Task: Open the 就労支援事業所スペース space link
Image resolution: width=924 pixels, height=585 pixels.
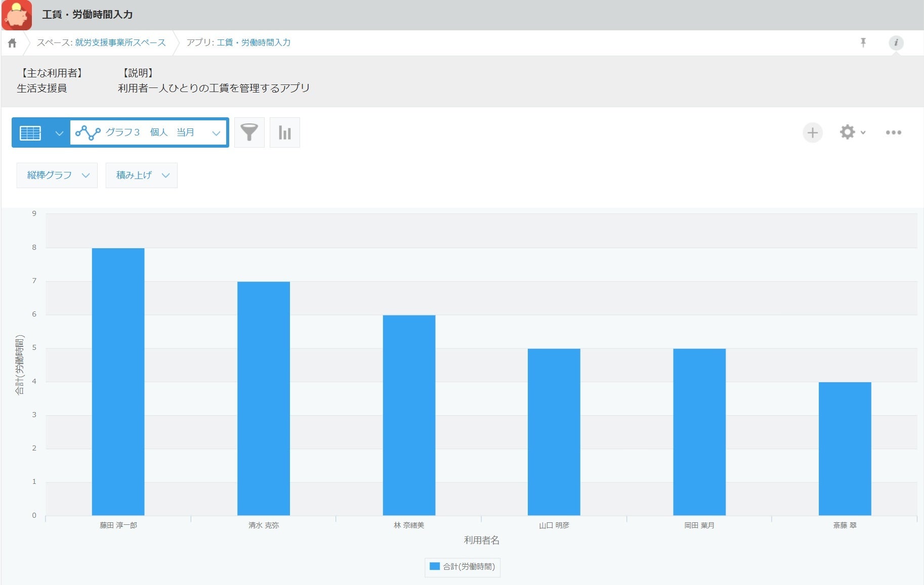Action: point(120,42)
